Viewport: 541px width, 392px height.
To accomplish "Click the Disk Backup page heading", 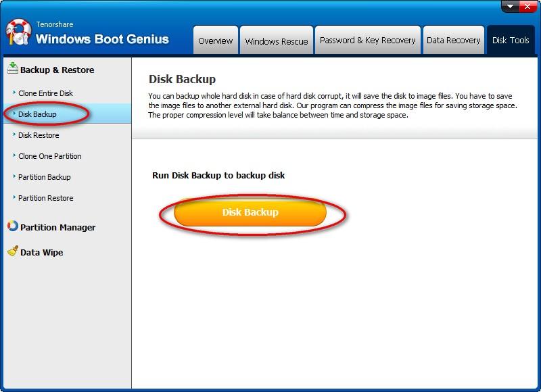I will (182, 79).
